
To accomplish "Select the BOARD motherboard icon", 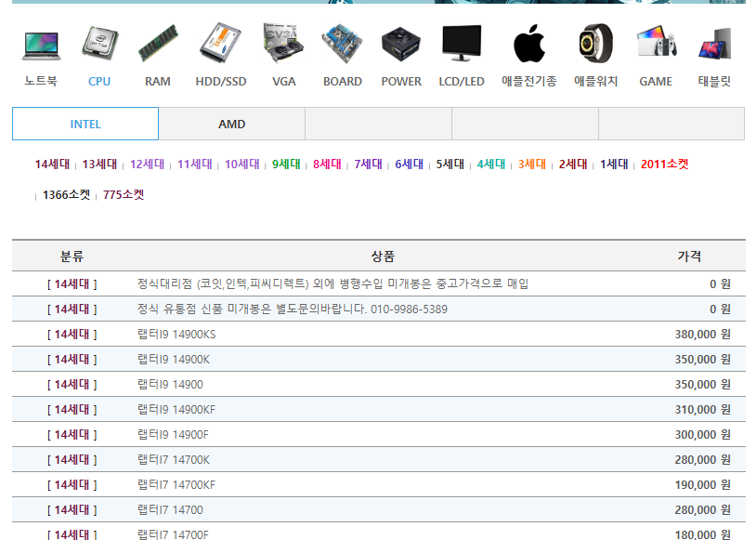I will coord(343,44).
